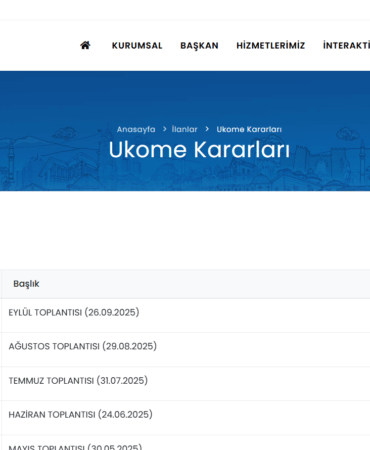Click the Başlık column header

26,284
